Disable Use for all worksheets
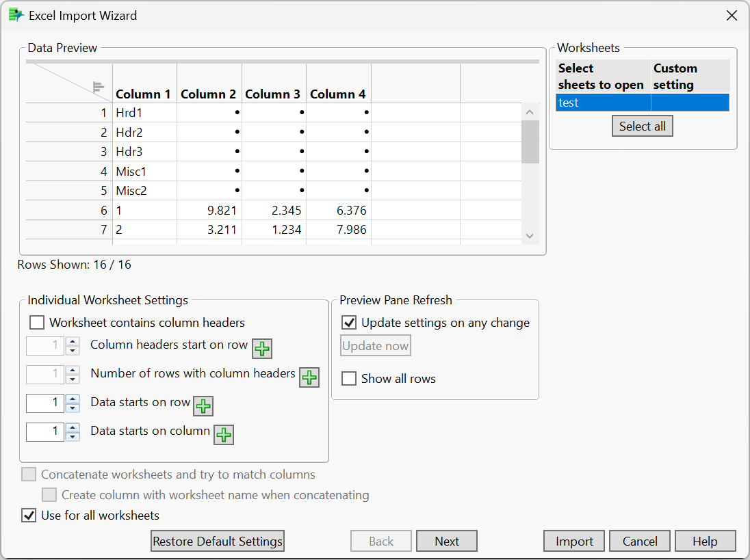Image resolution: width=750 pixels, height=560 pixels. (x=29, y=516)
